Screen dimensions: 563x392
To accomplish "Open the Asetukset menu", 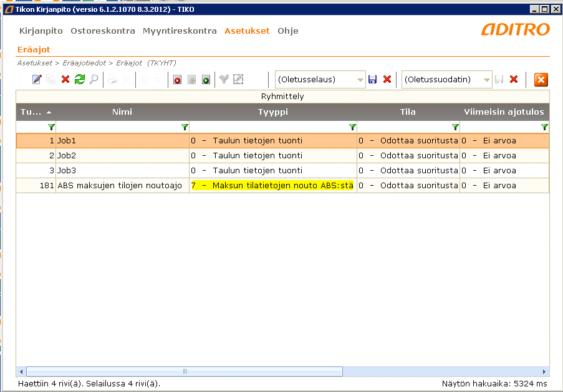I will coord(247,31).
